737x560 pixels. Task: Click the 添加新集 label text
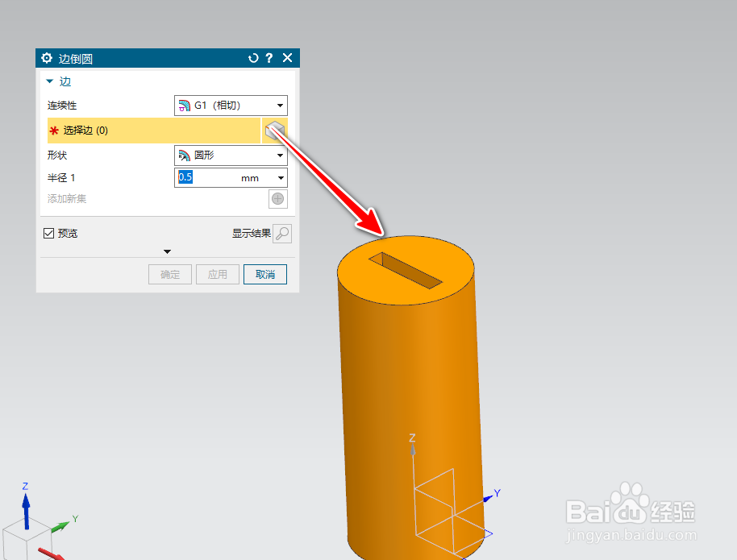click(x=67, y=199)
